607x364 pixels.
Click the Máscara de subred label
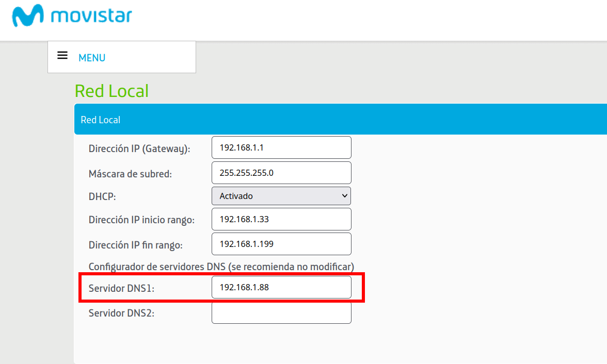pyautogui.click(x=130, y=174)
